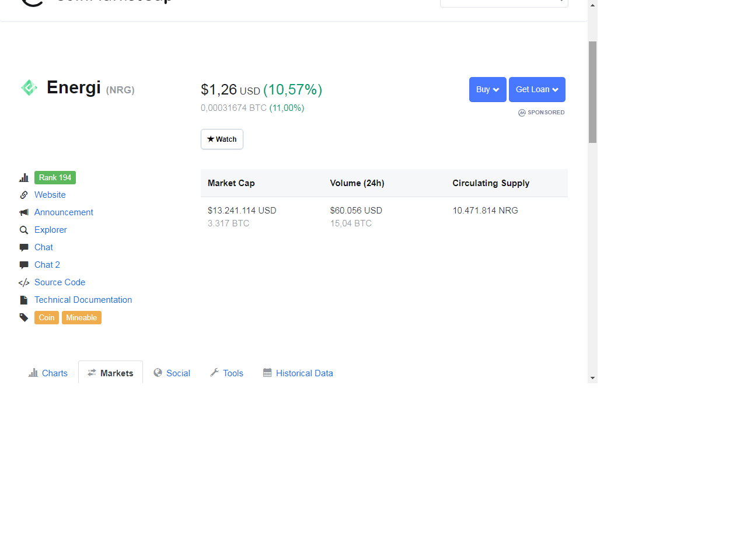733x560 pixels.
Task: Click the magnifier icon beside Explorer
Action: tap(24, 230)
